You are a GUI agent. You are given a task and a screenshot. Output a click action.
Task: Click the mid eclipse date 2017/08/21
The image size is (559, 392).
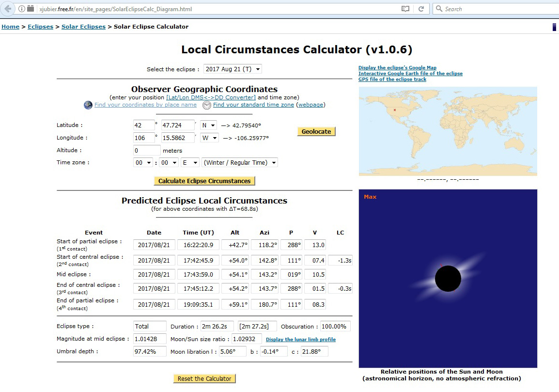[x=154, y=274]
